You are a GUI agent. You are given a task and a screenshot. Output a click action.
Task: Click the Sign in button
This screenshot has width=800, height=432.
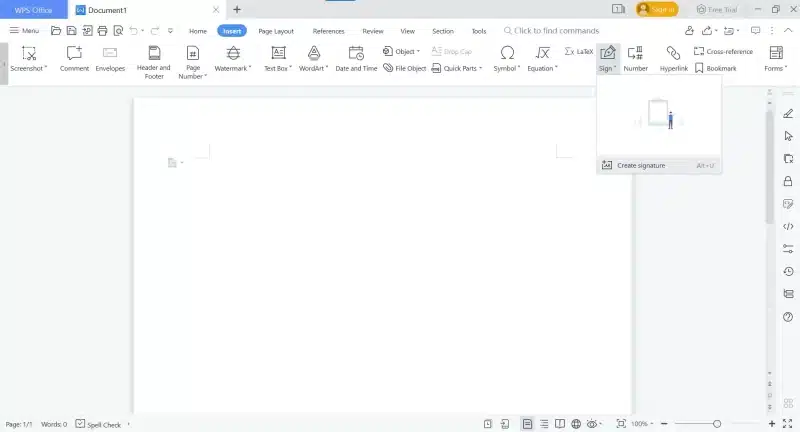coord(657,9)
